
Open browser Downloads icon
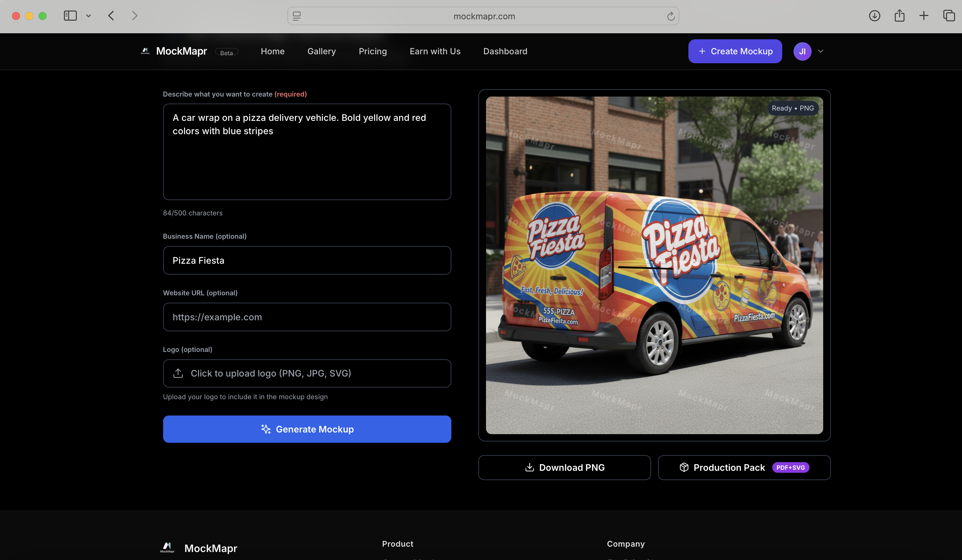tap(874, 16)
